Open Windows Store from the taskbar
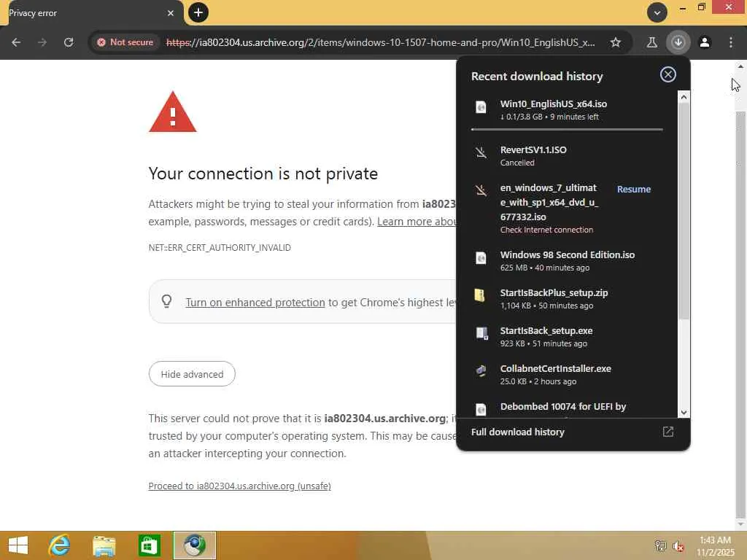Viewport: 747px width, 560px height. click(149, 545)
